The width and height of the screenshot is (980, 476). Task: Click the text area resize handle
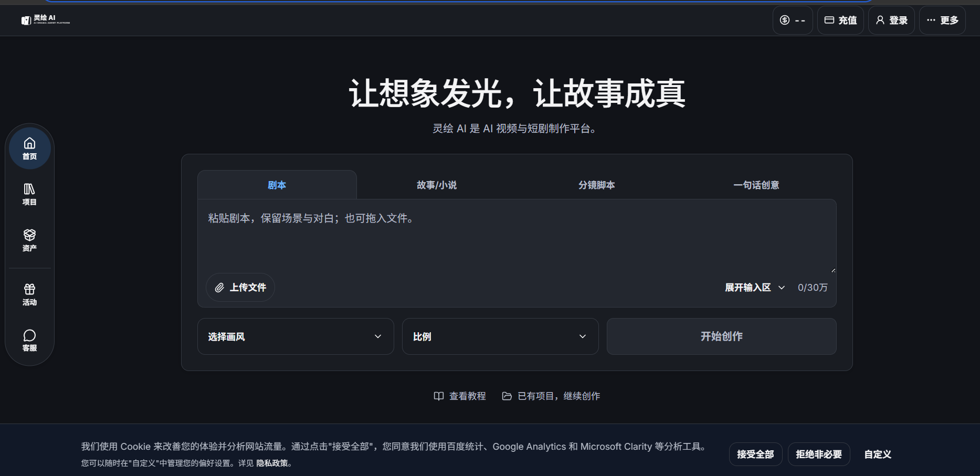[x=833, y=270]
